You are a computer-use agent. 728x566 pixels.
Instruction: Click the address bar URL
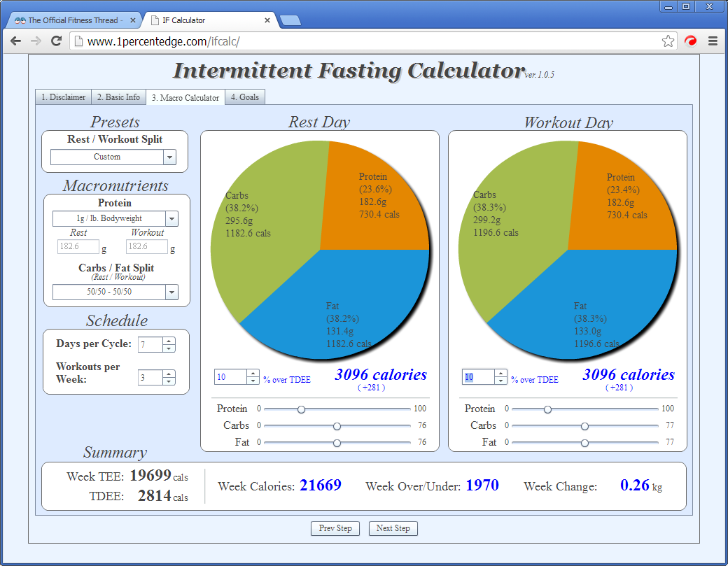pos(163,42)
